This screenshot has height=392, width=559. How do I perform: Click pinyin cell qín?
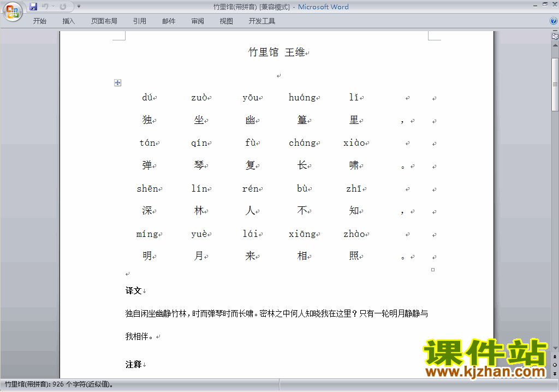click(x=199, y=143)
